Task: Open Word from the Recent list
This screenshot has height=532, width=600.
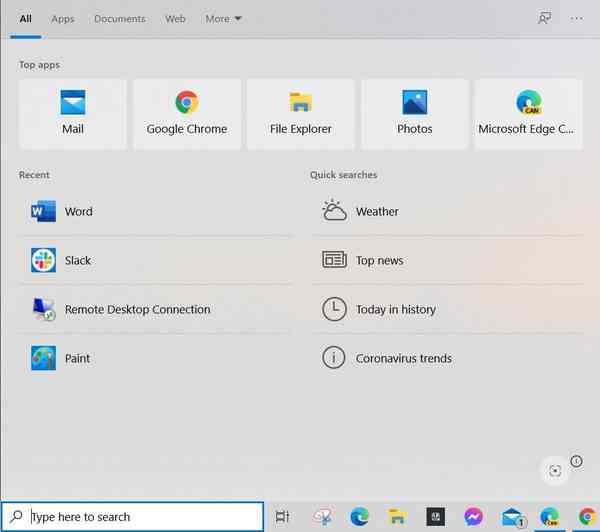Action: (155, 211)
